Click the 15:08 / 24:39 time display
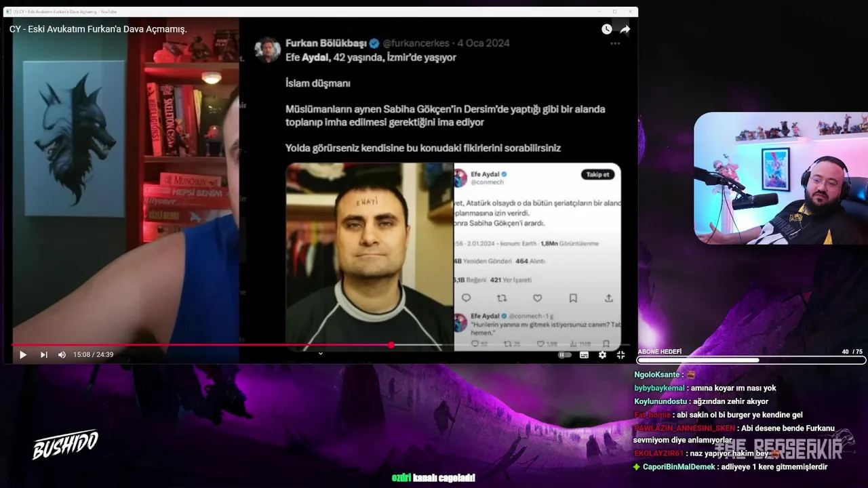 point(94,354)
